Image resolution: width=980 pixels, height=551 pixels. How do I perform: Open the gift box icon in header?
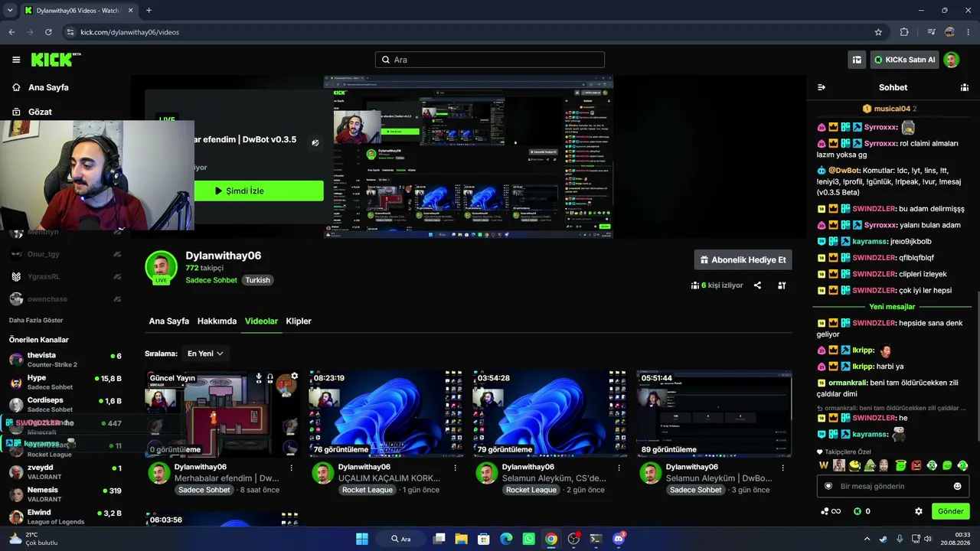coord(857,60)
